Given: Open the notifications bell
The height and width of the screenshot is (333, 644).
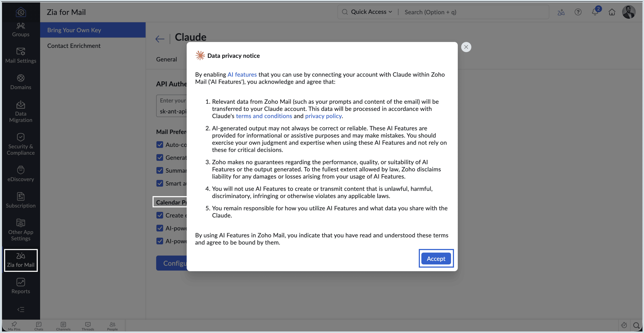Looking at the screenshot, I should pyautogui.click(x=595, y=12).
